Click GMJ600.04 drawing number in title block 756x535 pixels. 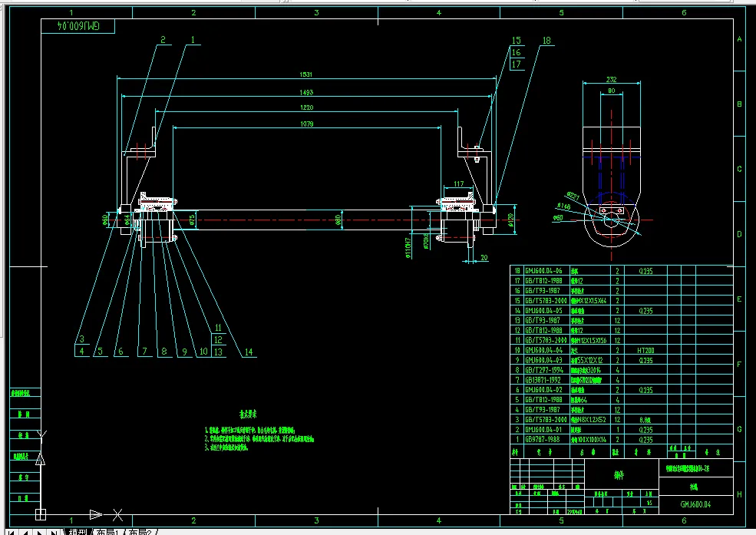coord(695,504)
